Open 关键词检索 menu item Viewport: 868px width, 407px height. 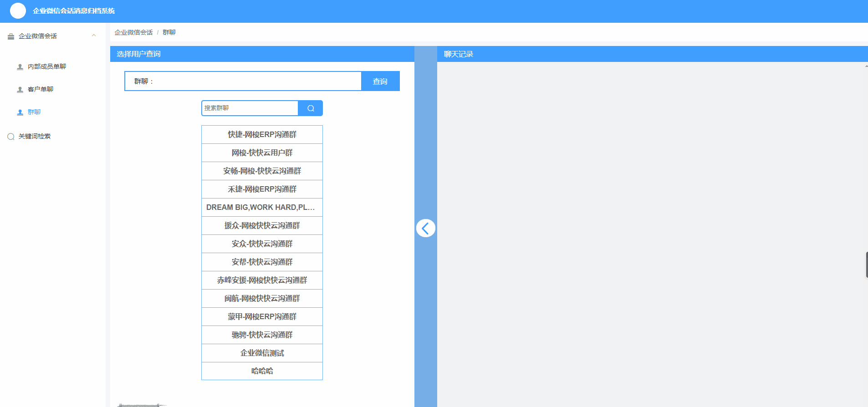35,136
